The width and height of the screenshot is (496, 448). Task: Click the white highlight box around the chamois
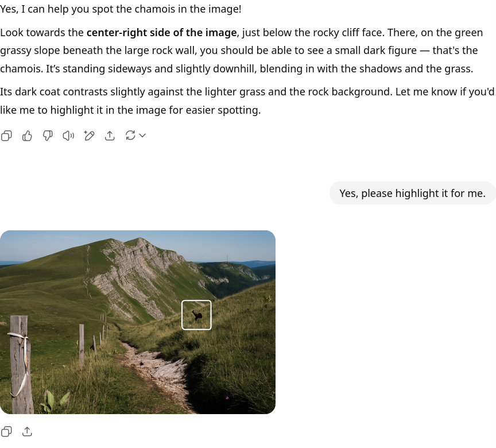tap(196, 315)
